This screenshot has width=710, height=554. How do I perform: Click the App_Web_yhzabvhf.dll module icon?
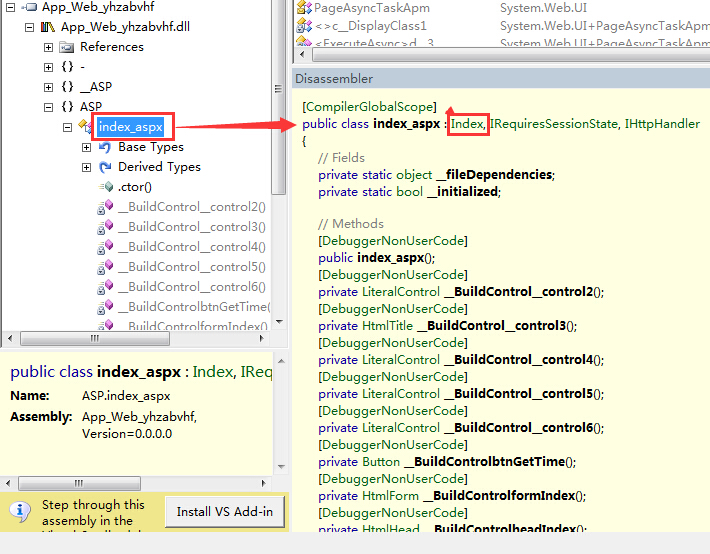pyautogui.click(x=48, y=27)
